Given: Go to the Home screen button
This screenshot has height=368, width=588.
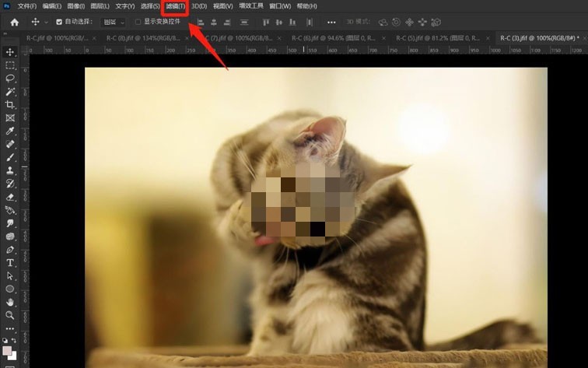Looking at the screenshot, I should [x=14, y=23].
